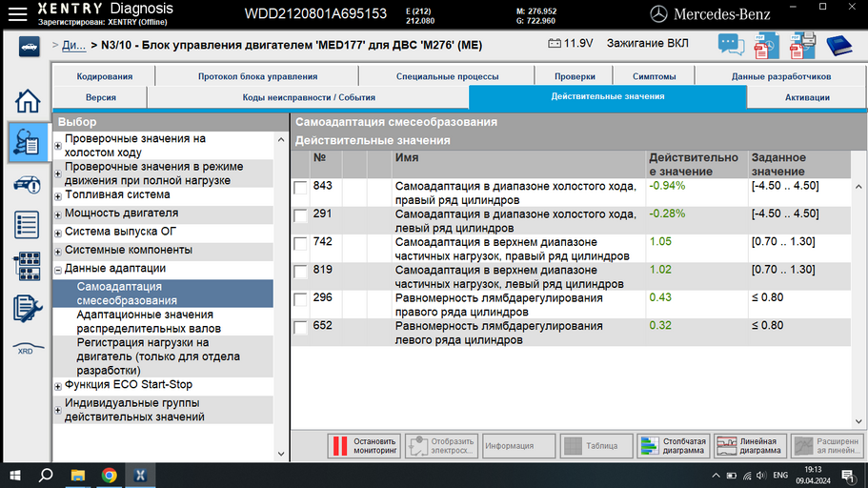Viewport: 868px width, 488px height.
Task: Click the PDF report clock icon
Action: [x=766, y=46]
